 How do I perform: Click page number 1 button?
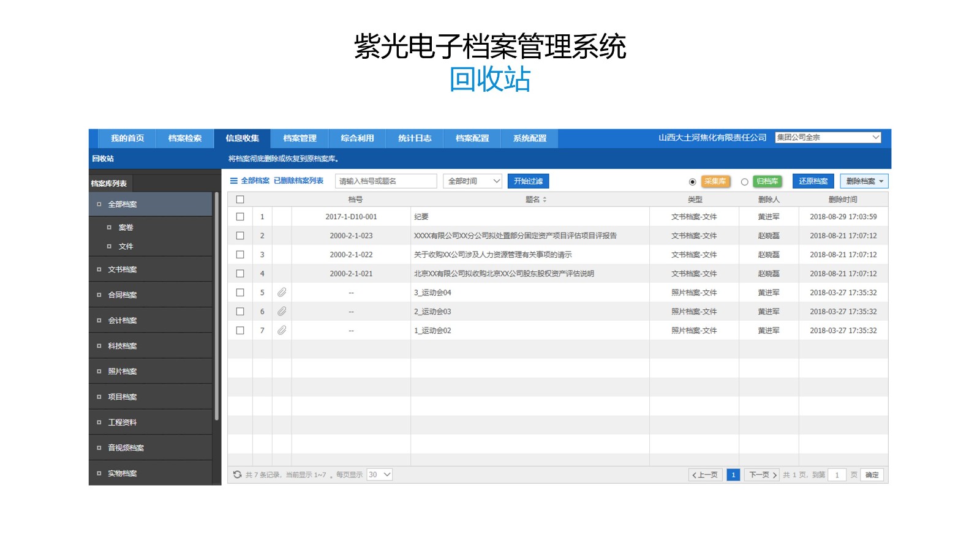(733, 475)
